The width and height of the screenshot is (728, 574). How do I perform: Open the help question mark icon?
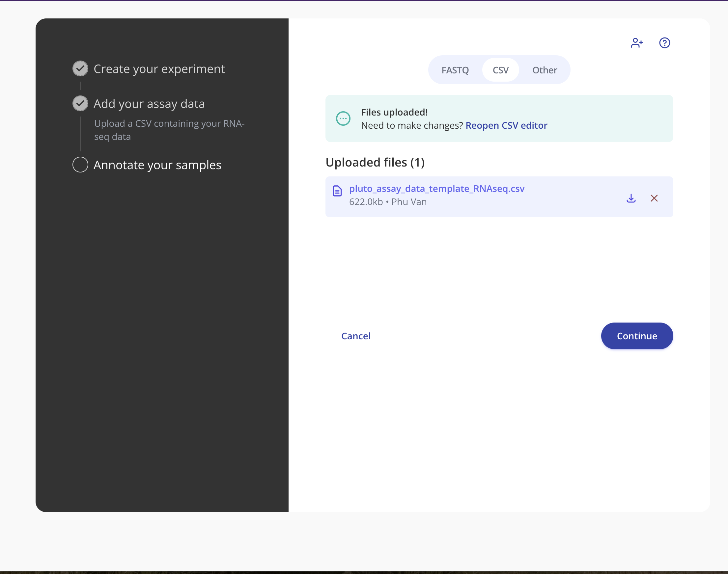664,43
